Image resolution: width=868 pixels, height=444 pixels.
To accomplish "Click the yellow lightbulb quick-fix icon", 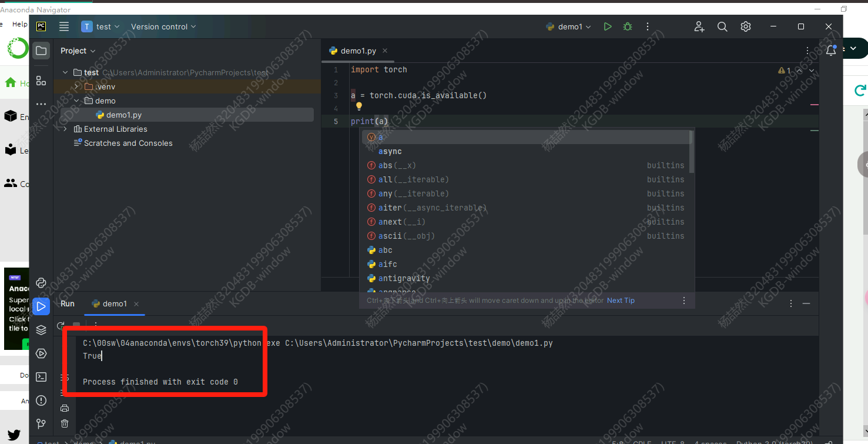I will point(359,107).
